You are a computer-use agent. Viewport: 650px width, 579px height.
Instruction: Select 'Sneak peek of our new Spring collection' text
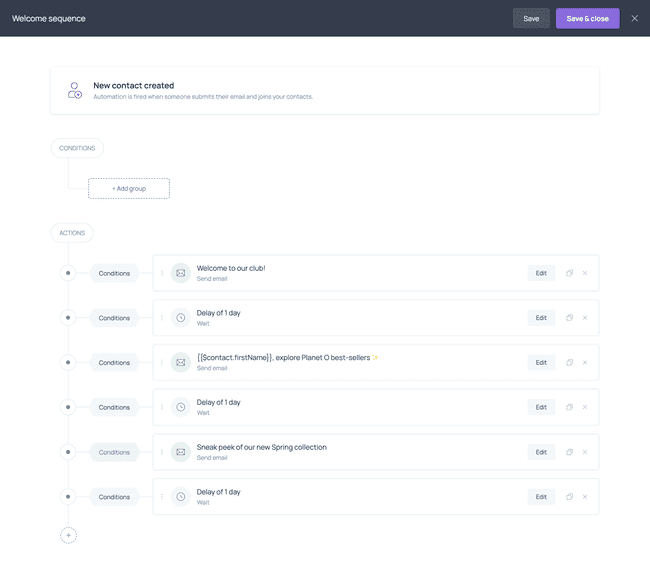point(262,447)
